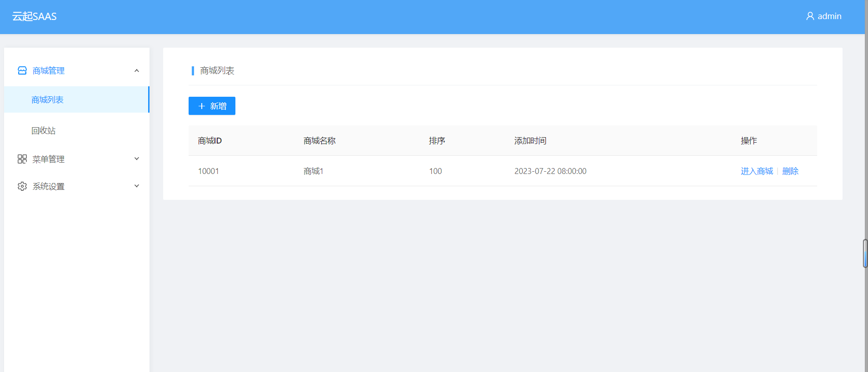Open 回收站 in the sidebar
The image size is (868, 372).
pyautogui.click(x=44, y=130)
